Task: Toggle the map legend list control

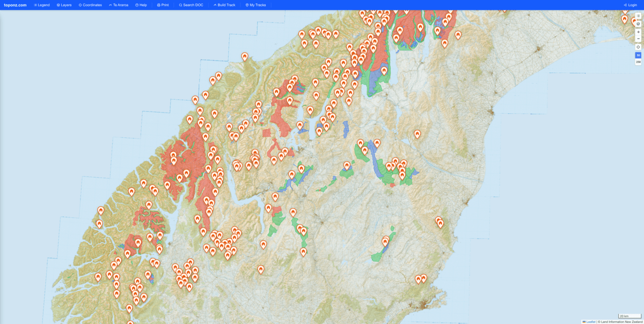Action: coord(638,15)
